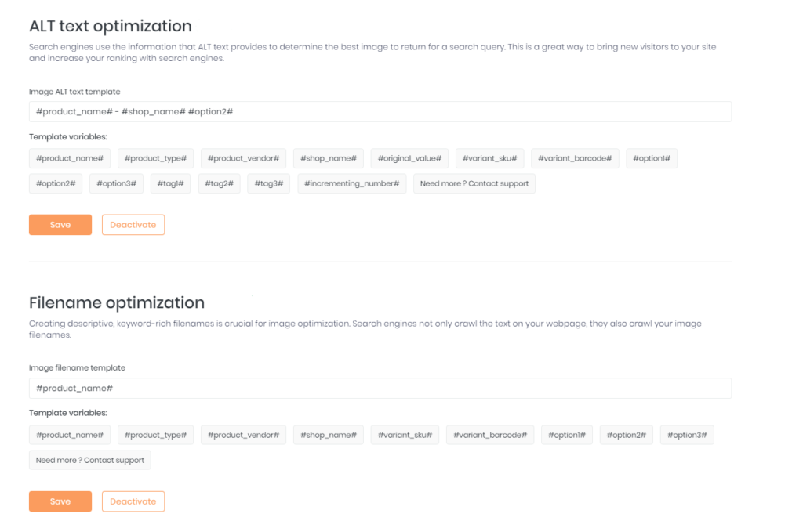Choose the #incrementing_number# variable
Screen dimensions: 803x532
point(352,184)
